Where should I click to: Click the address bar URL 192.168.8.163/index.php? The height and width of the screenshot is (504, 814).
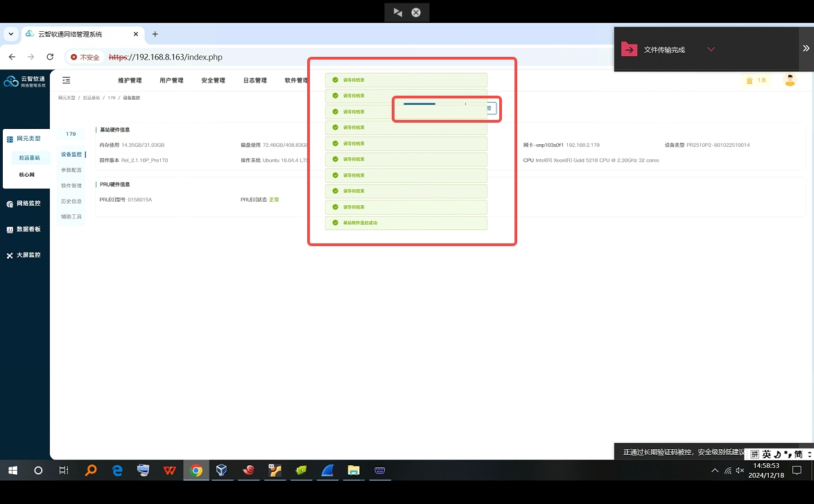coord(166,57)
